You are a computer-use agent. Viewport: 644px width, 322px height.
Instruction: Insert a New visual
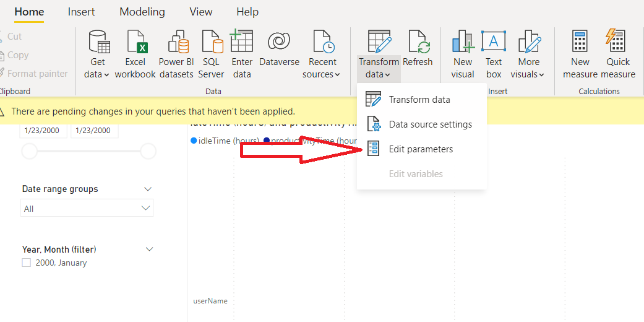[463, 43]
